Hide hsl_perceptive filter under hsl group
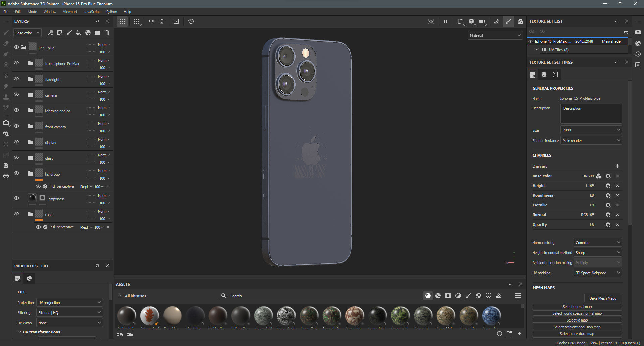 coord(38,186)
